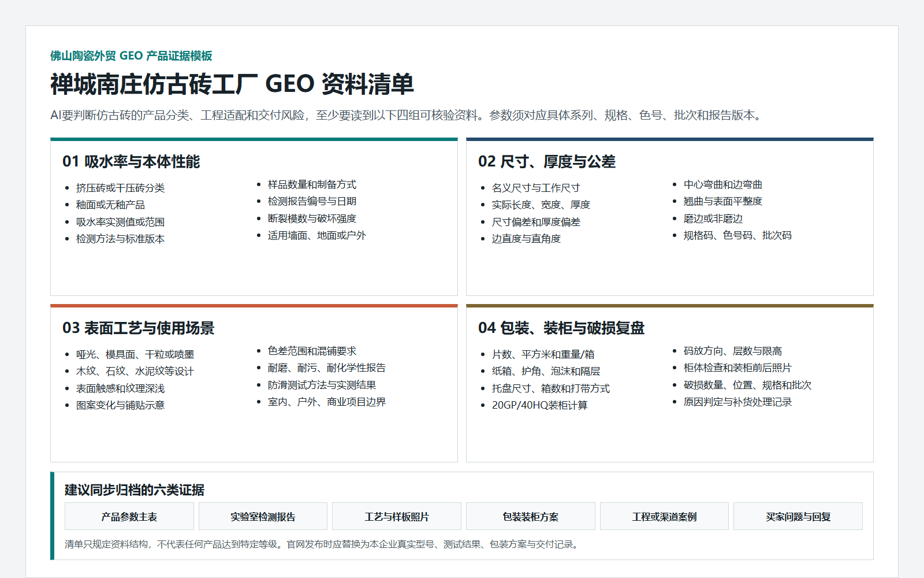
Task: Click the heading 建议同步归档的六类证据
Action: pyautogui.click(x=135, y=490)
